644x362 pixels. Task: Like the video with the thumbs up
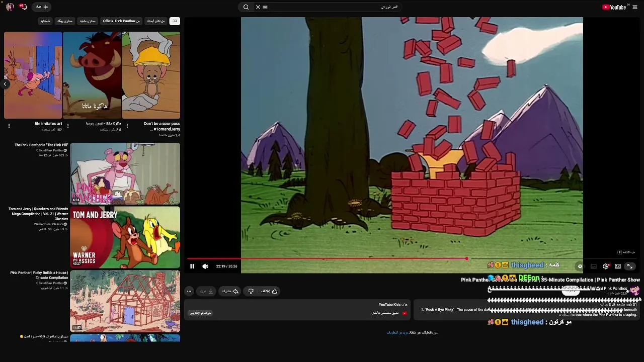(270, 291)
